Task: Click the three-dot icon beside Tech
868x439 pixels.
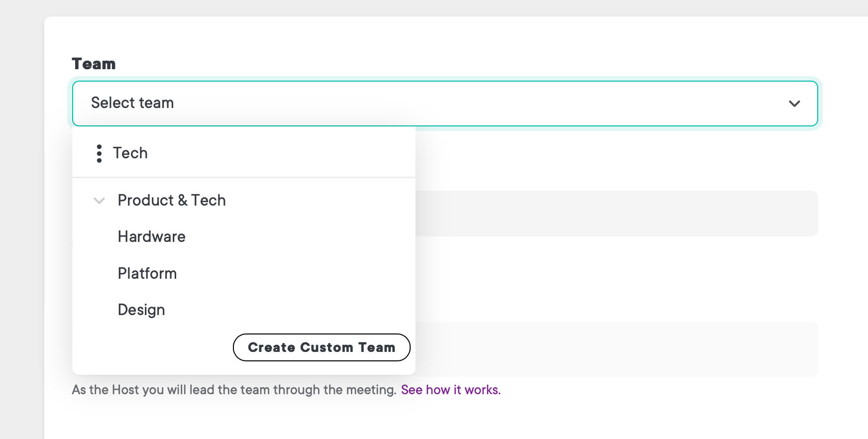Action: click(99, 153)
